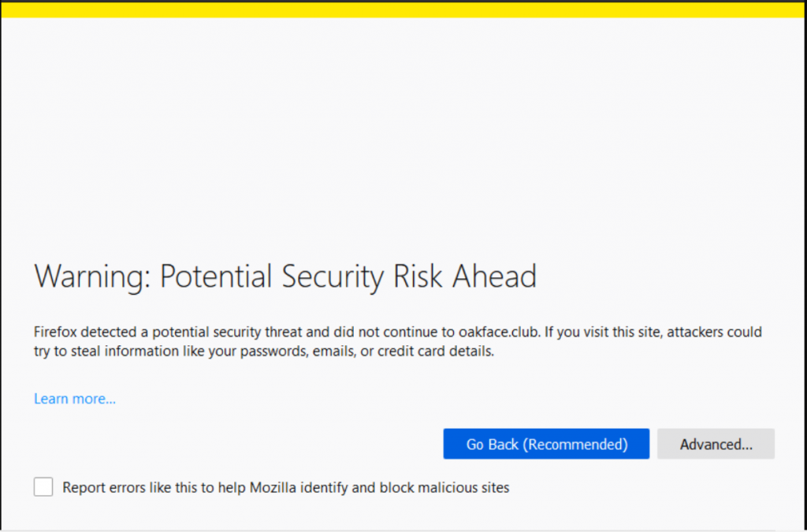Open the Advanced... options
807x532 pixels.
click(716, 444)
